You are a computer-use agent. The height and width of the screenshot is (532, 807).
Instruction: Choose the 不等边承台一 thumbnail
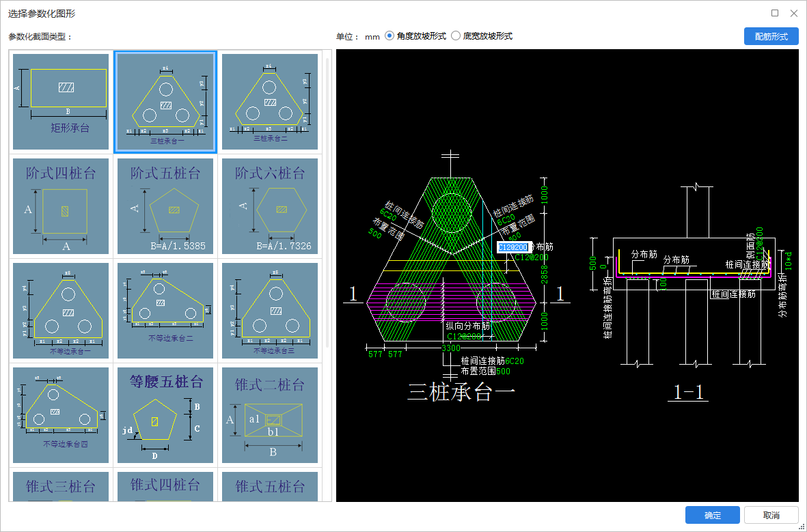61,311
